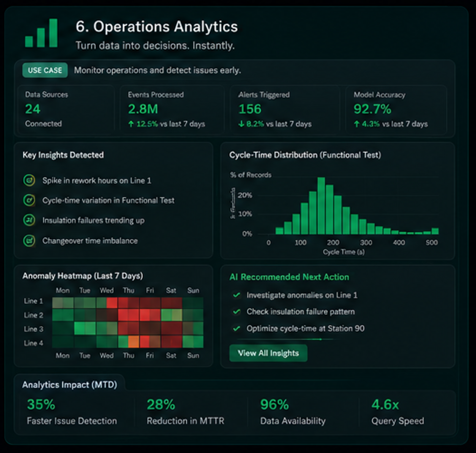Viewport: 476px width, 453px height.
Task: Click 'Investigate anomalies on Line 1' text
Action: 302,295
